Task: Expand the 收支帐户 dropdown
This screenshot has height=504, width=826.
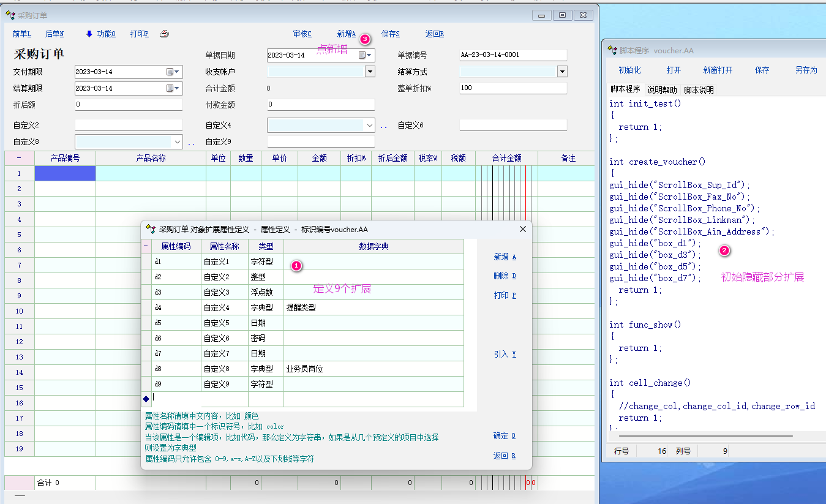Action: coord(370,72)
